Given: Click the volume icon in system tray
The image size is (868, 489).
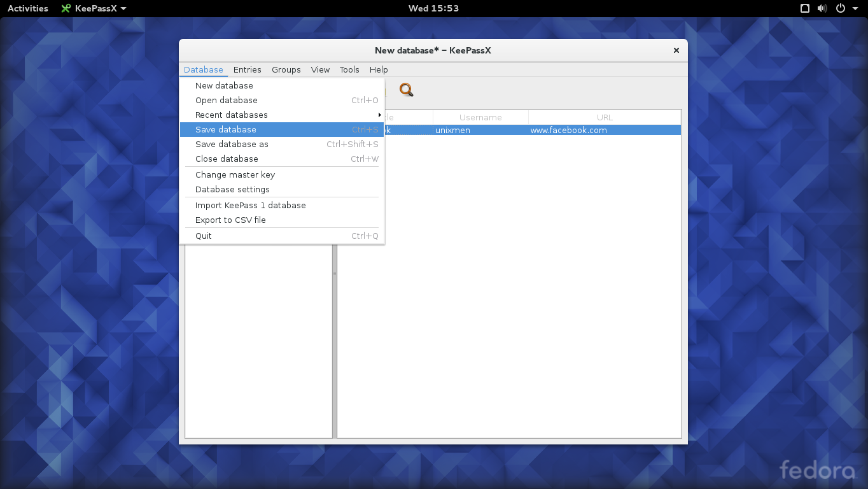Looking at the screenshot, I should click(x=822, y=8).
